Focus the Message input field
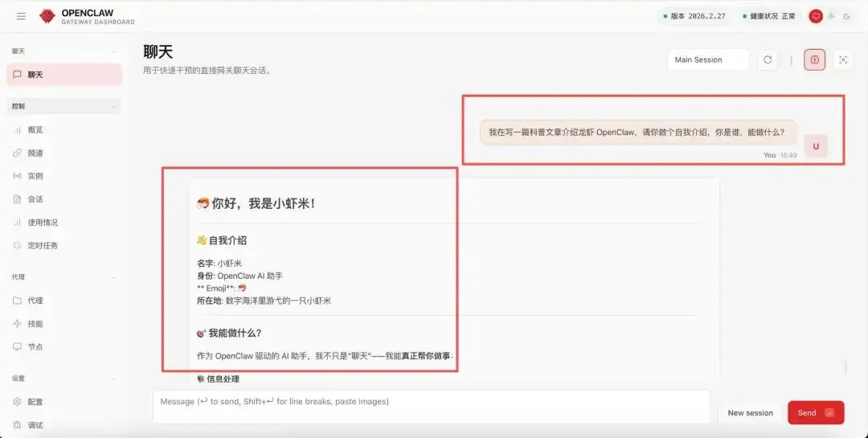The image size is (868, 438). [432, 407]
